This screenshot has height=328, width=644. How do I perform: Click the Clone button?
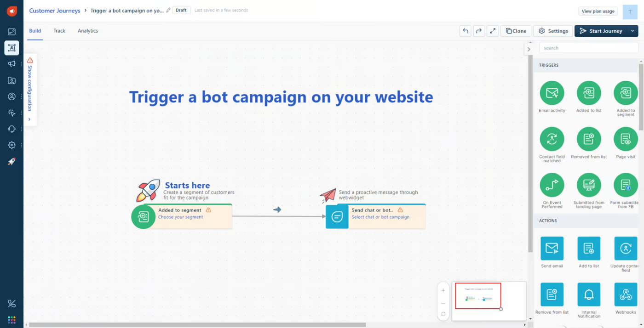pos(516,31)
